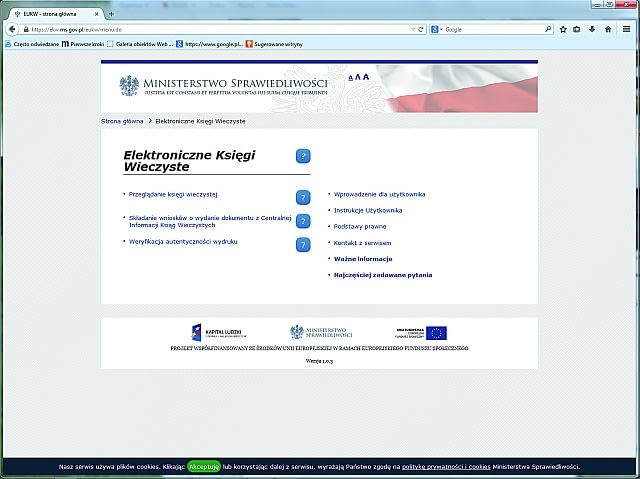Open Kontakt z serwisem link
Viewport: 640px width, 479px height.
coord(362,243)
